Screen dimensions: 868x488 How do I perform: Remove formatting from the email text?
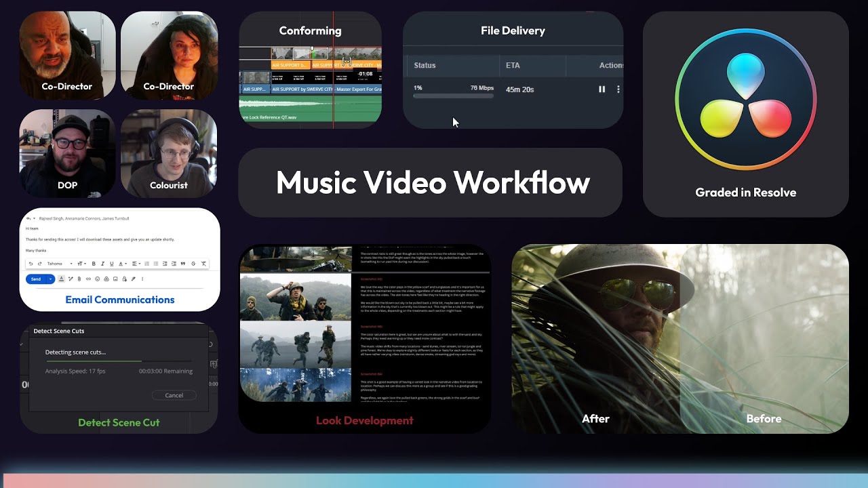[x=203, y=264]
